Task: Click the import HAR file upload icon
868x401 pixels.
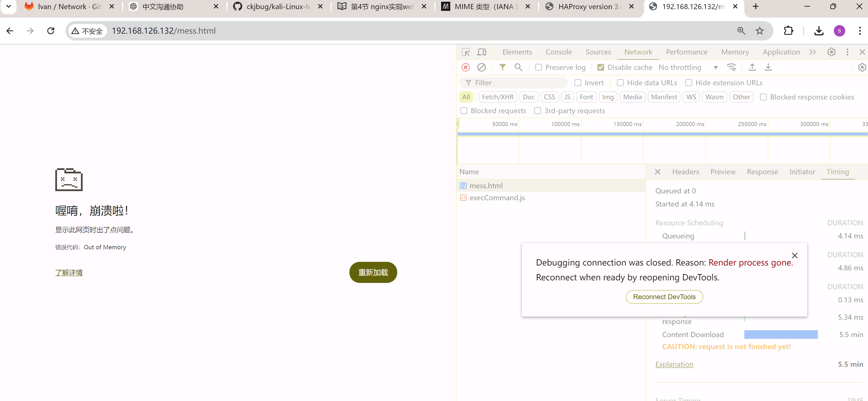Action: tap(752, 68)
